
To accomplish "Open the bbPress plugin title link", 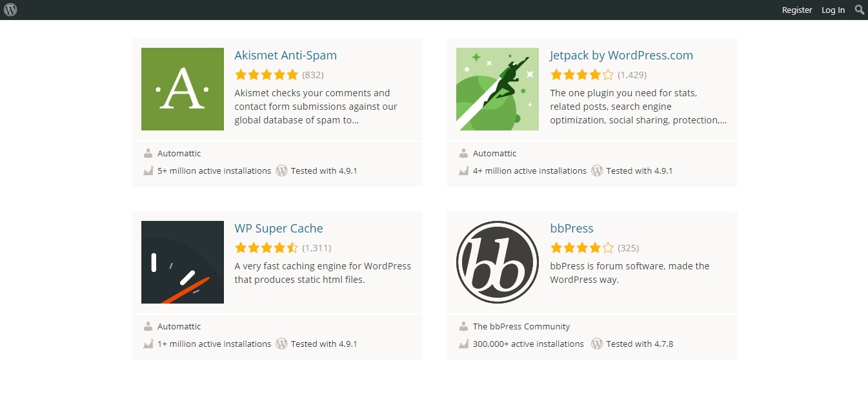I will point(572,229).
